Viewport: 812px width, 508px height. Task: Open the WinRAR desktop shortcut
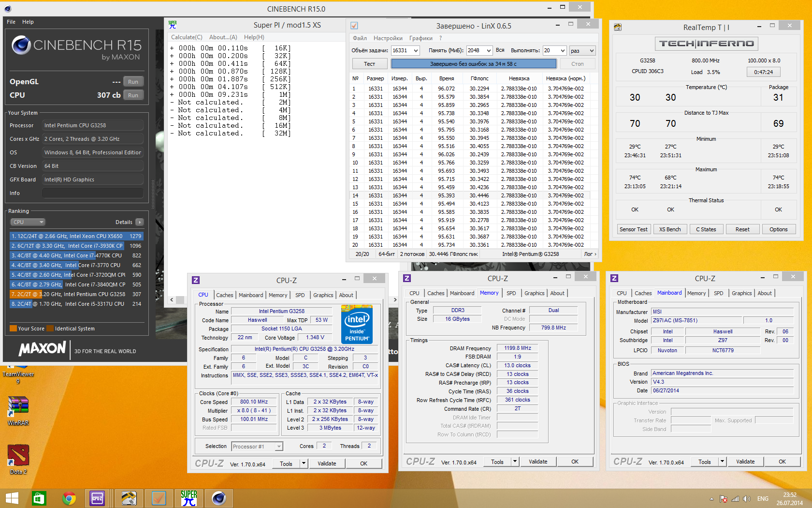18,411
